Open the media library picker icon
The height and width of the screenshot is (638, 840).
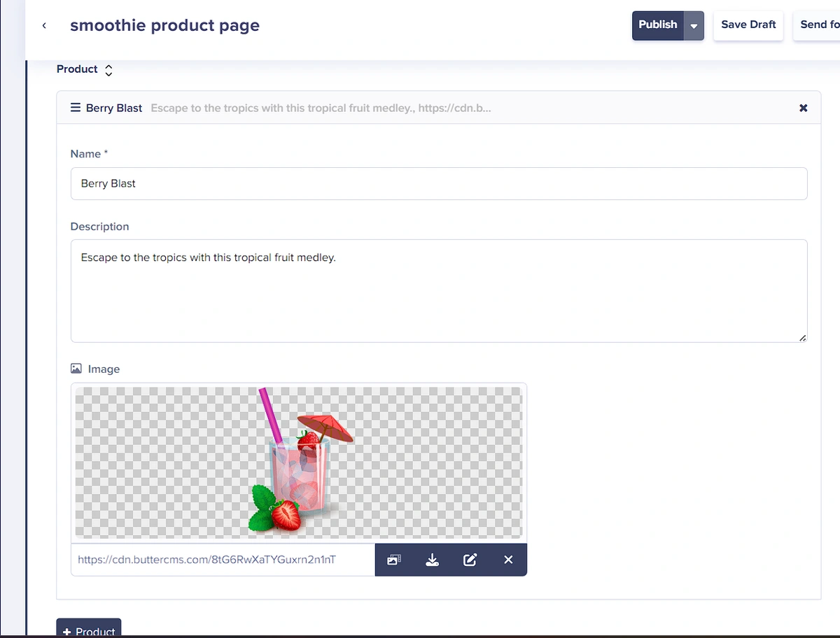pyautogui.click(x=394, y=560)
